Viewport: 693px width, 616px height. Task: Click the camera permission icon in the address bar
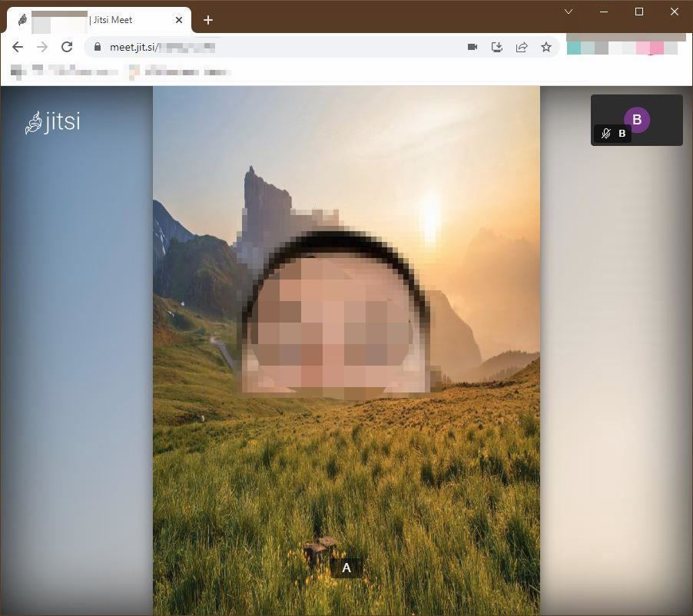click(472, 47)
